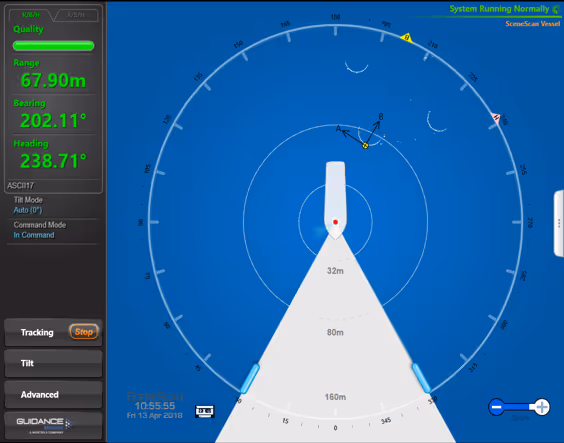Click the 32m range ring label
The height and width of the screenshot is (443, 564).
[x=335, y=271]
